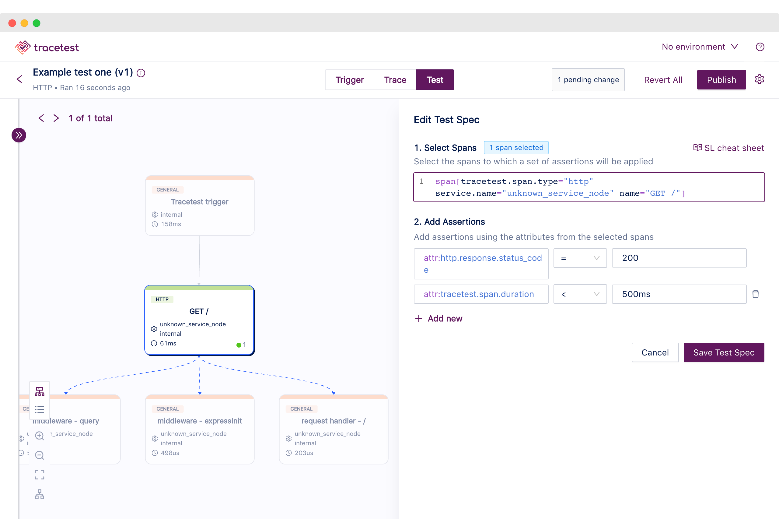
Task: Click 1 pending change button
Action: (588, 80)
